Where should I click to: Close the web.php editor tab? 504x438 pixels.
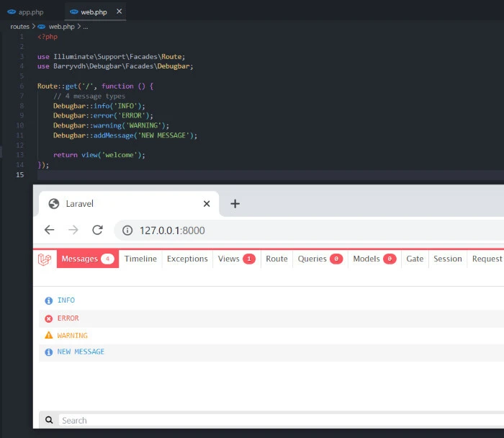pos(120,12)
